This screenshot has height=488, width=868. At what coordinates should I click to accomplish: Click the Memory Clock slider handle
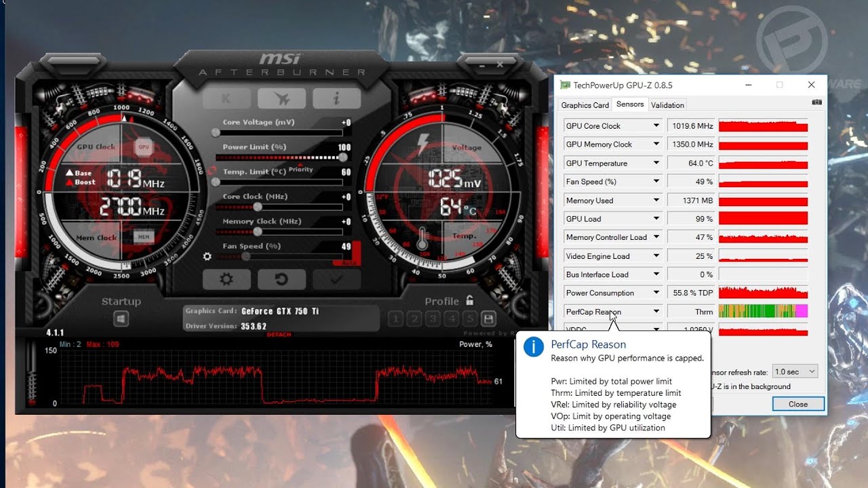pyautogui.click(x=258, y=232)
